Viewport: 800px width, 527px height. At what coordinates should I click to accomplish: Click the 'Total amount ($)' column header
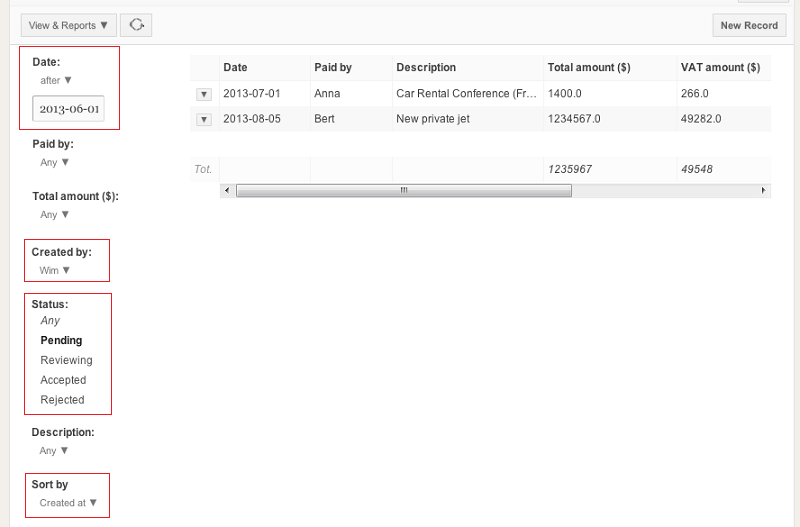pos(610,68)
